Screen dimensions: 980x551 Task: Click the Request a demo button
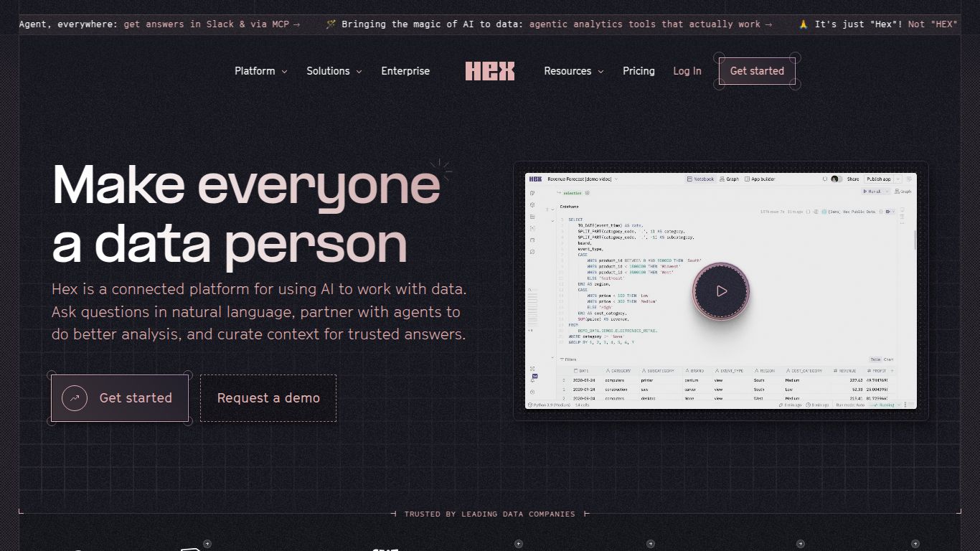click(x=268, y=397)
